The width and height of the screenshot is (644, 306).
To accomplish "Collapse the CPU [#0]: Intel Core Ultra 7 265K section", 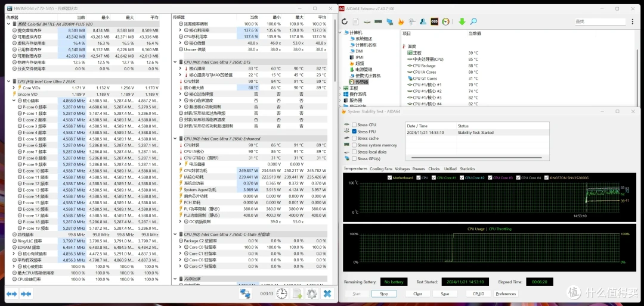I will tap(8, 81).
